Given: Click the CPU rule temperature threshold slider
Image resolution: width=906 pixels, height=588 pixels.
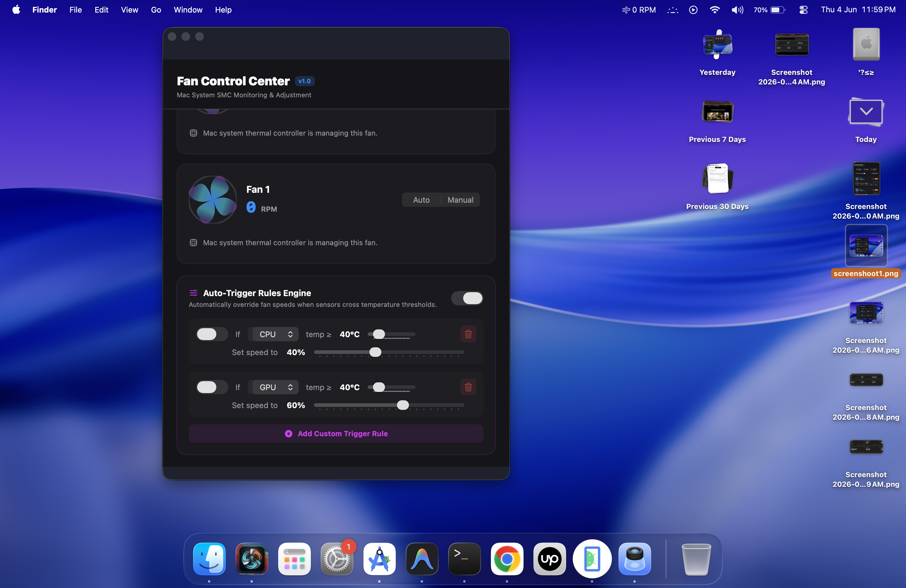Looking at the screenshot, I should click(391, 334).
